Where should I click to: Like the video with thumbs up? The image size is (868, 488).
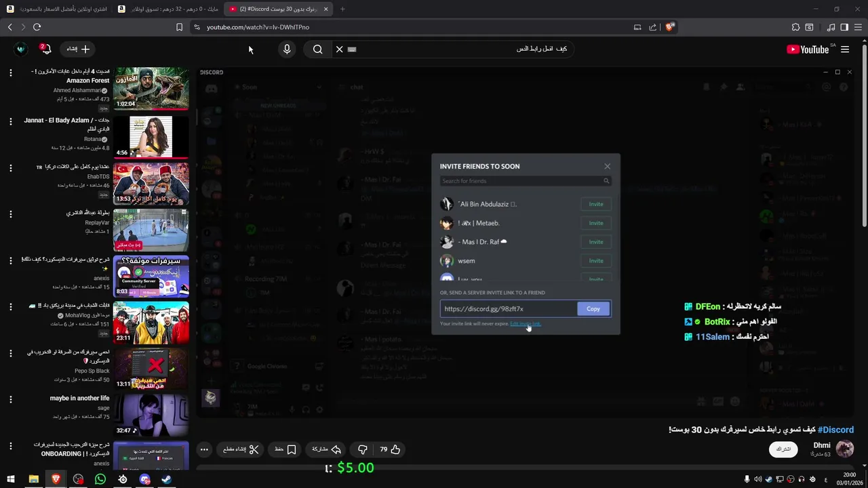click(x=390, y=449)
